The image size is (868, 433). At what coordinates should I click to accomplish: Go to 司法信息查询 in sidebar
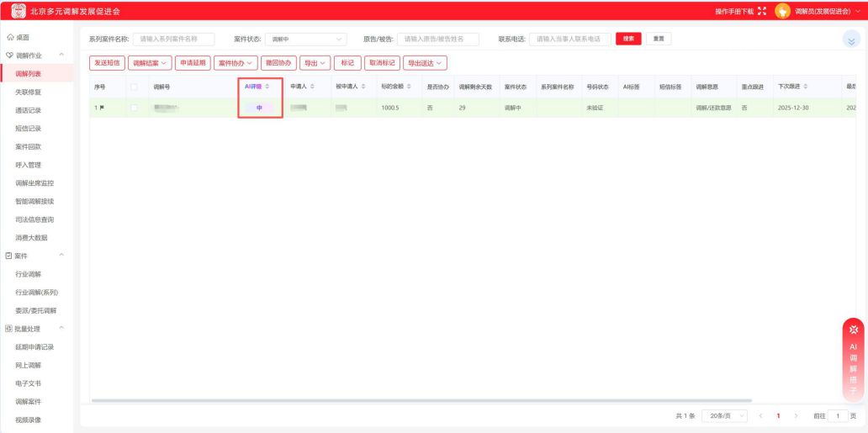click(x=34, y=219)
